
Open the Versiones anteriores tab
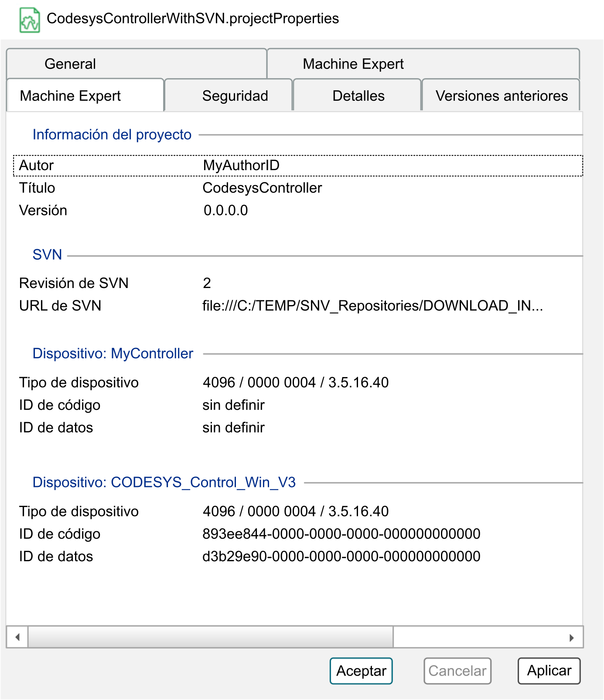pyautogui.click(x=501, y=96)
